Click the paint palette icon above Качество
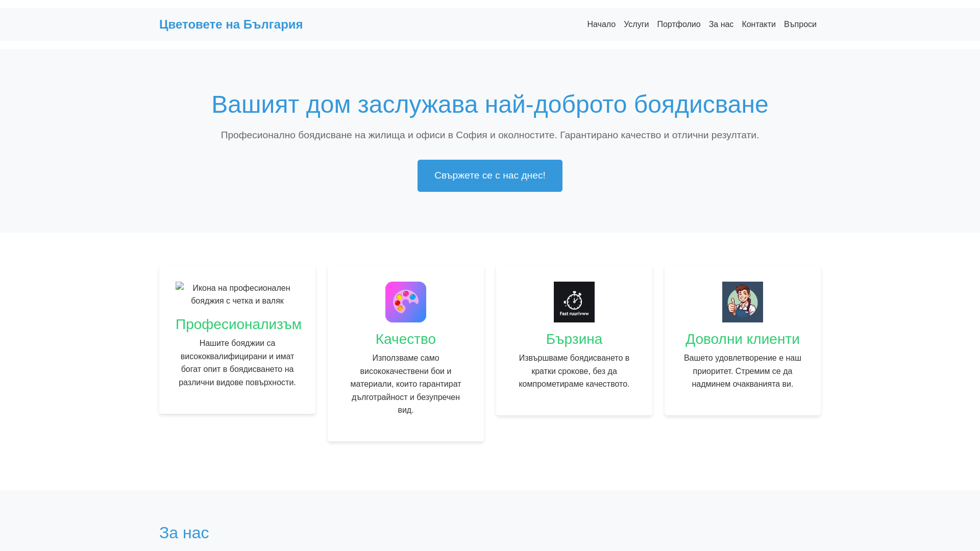Image resolution: width=980 pixels, height=551 pixels. click(x=406, y=302)
